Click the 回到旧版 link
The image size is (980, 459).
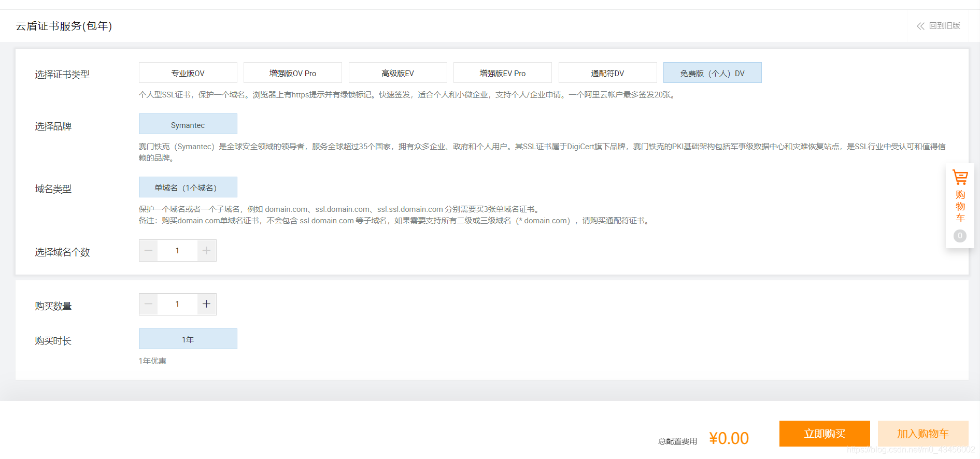(944, 26)
